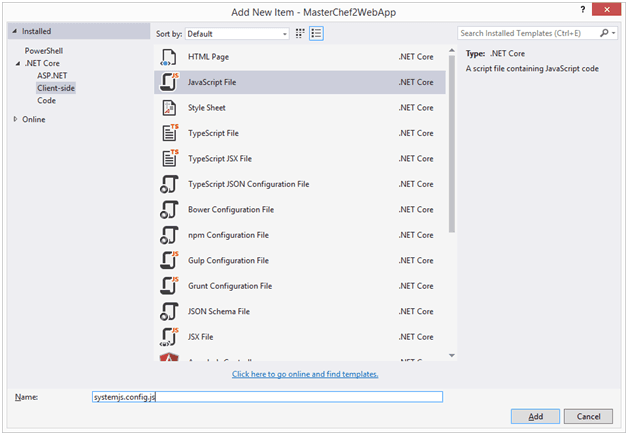The width and height of the screenshot is (628, 435).
Task: Select the 'JavaScript File' template name
Action: [212, 83]
